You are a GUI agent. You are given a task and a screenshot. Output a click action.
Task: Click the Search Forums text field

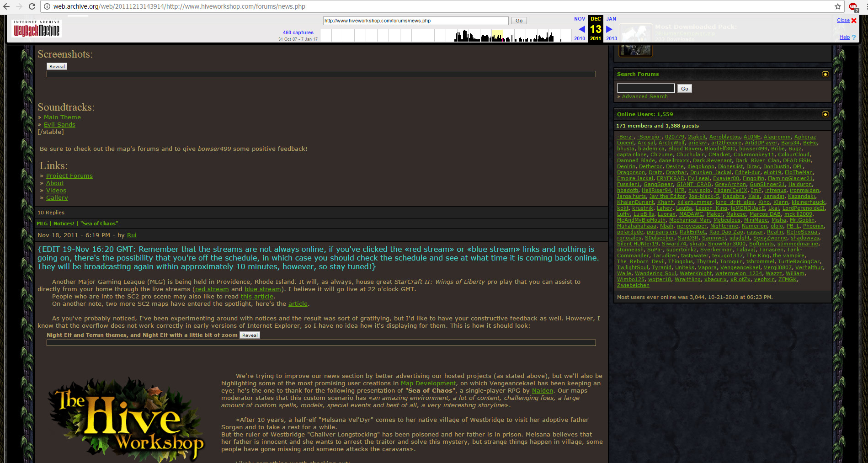646,88
